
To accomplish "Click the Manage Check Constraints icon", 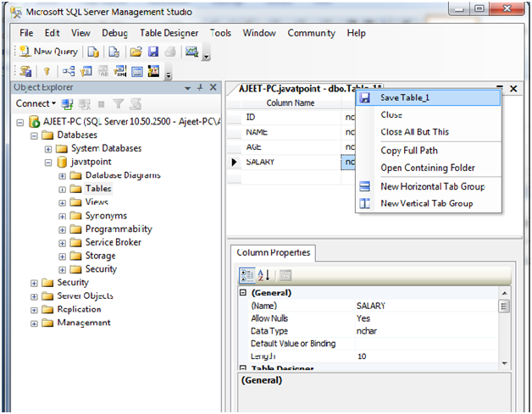I will click(x=137, y=71).
